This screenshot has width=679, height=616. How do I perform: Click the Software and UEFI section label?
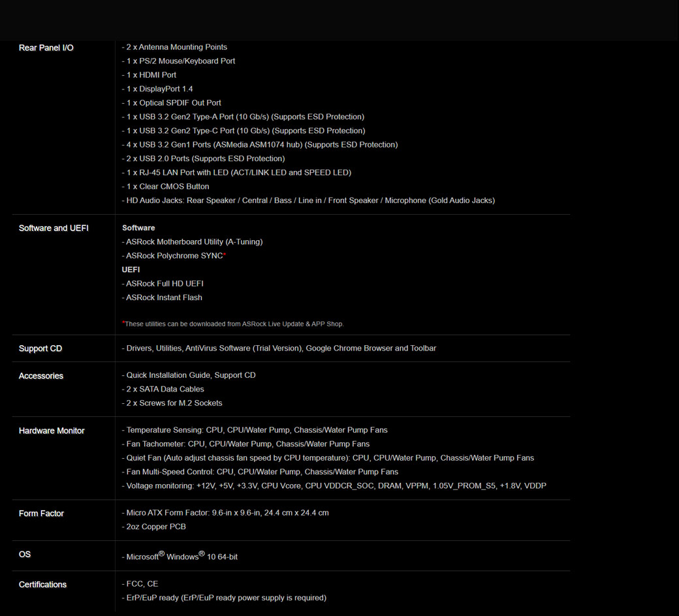54,228
